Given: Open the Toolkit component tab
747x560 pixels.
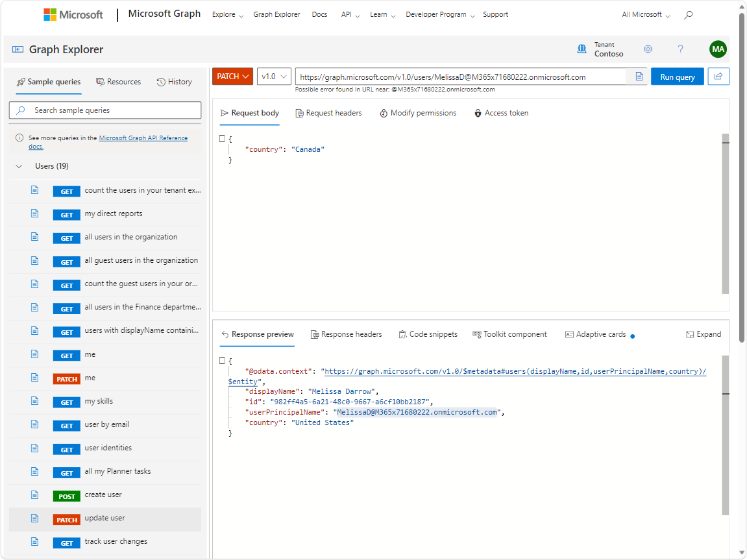Looking at the screenshot, I should click(509, 334).
